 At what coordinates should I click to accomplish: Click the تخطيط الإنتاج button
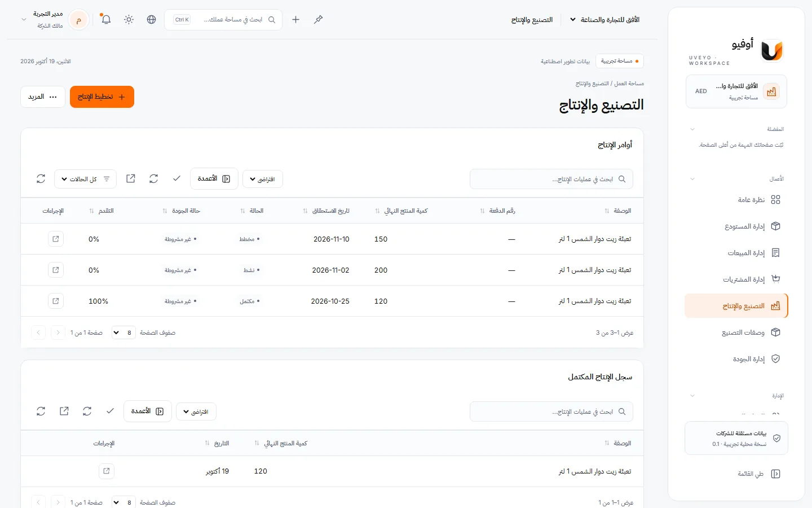[102, 97]
